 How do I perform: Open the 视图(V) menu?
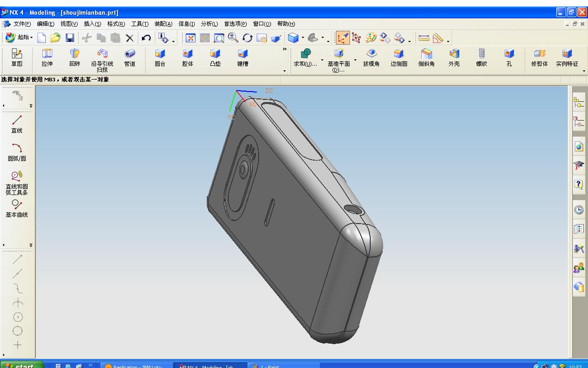[x=69, y=24]
